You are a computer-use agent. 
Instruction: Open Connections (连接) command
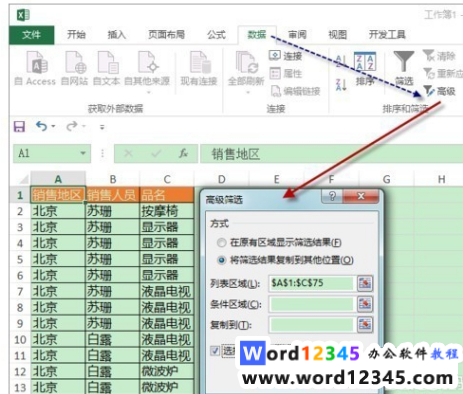[286, 56]
